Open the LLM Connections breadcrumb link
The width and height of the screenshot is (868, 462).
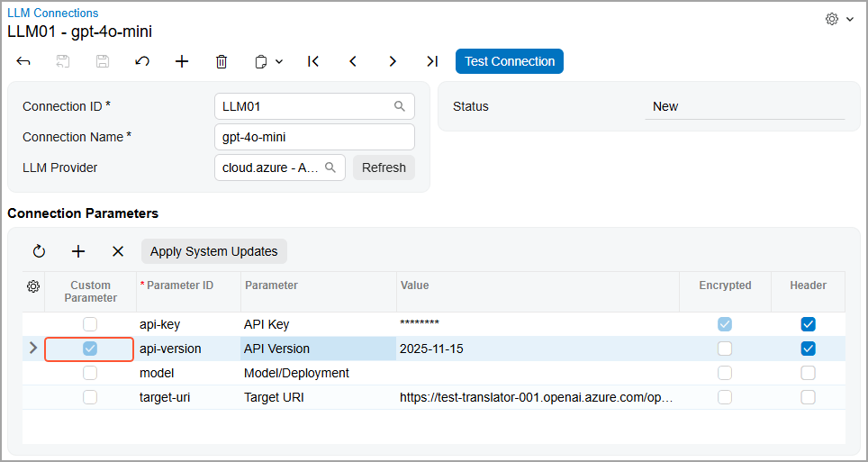click(53, 14)
